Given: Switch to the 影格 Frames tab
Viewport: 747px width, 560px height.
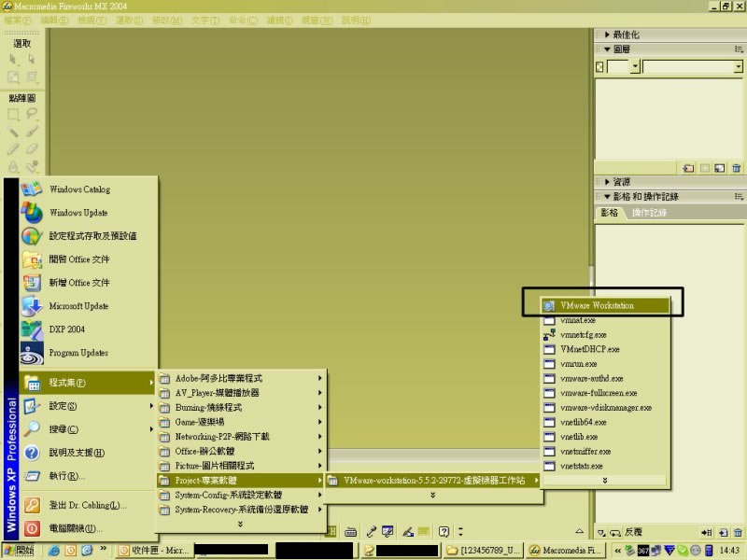Looking at the screenshot, I should pos(610,213).
